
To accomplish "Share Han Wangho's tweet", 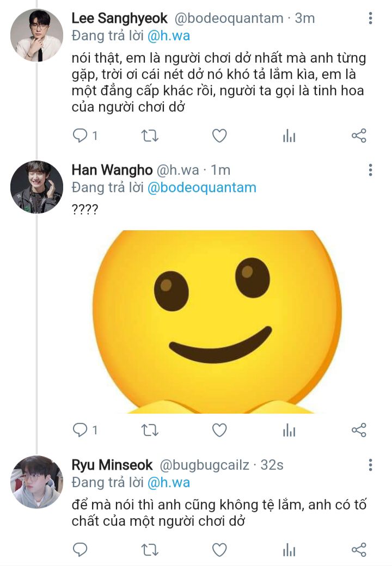I will pos(359,430).
